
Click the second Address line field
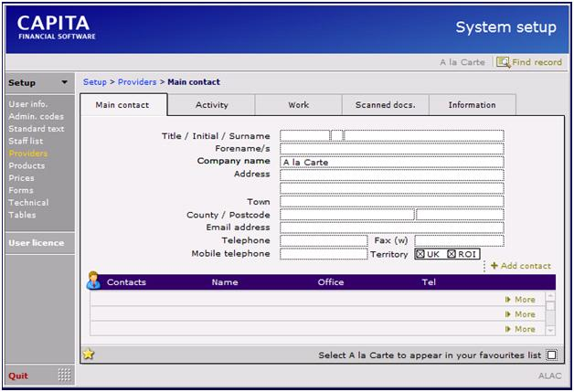click(392, 188)
